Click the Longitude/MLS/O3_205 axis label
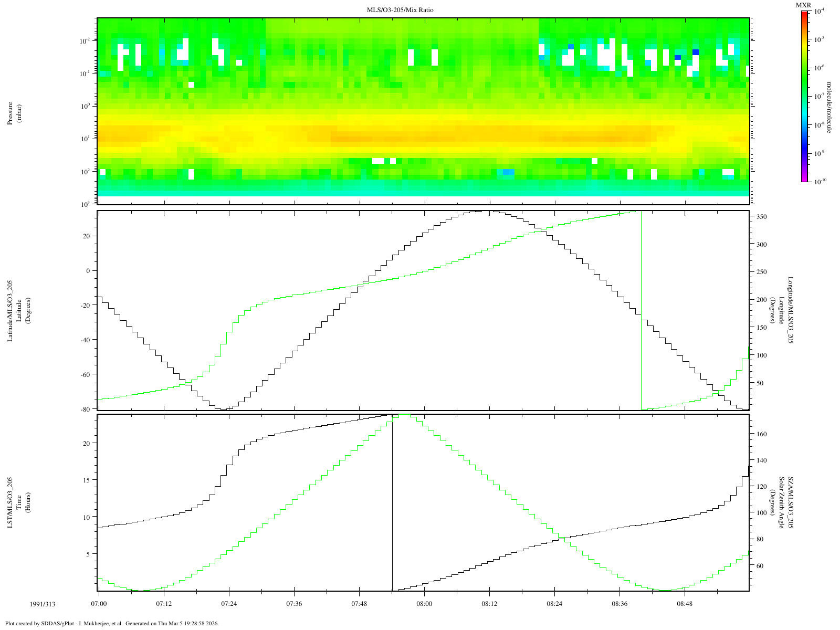Screen dimensions: 840x630 (791, 310)
